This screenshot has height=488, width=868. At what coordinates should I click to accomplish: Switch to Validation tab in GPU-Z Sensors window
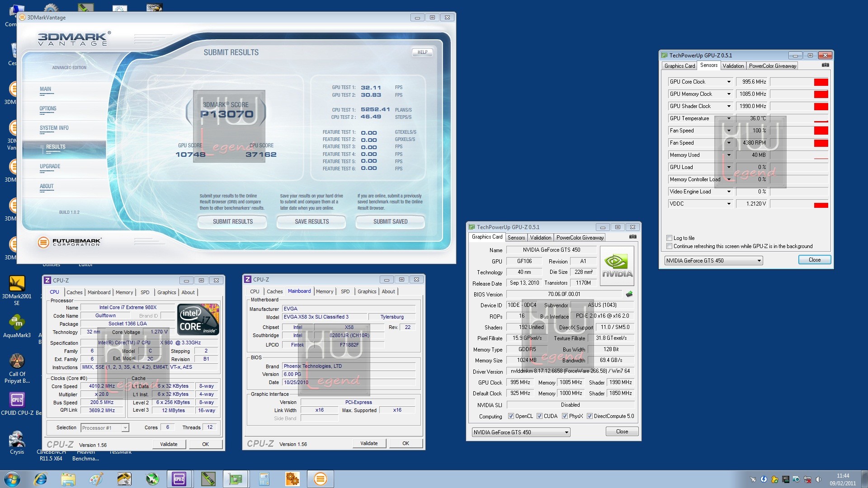(733, 66)
